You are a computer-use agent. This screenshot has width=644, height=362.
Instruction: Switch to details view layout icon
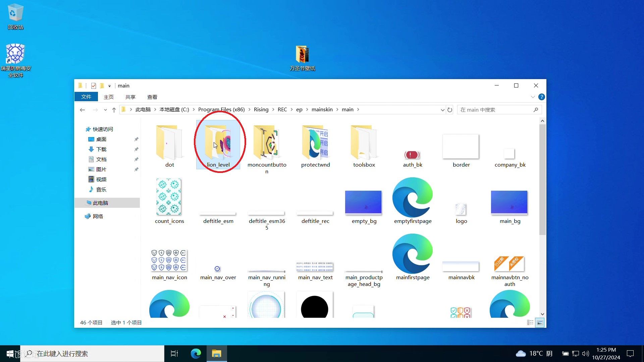530,322
